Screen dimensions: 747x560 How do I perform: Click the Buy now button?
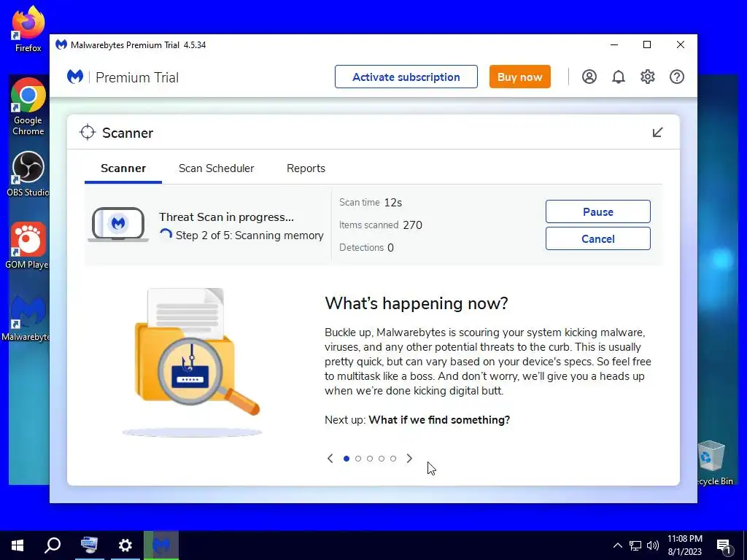(x=519, y=77)
